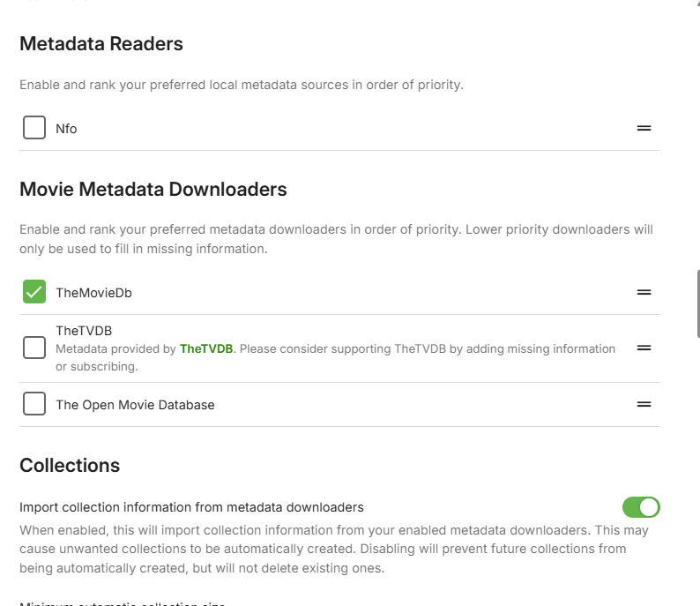Click the TheTVDB reorder handle icon
Screen dimensions: 700x606
[644, 348]
